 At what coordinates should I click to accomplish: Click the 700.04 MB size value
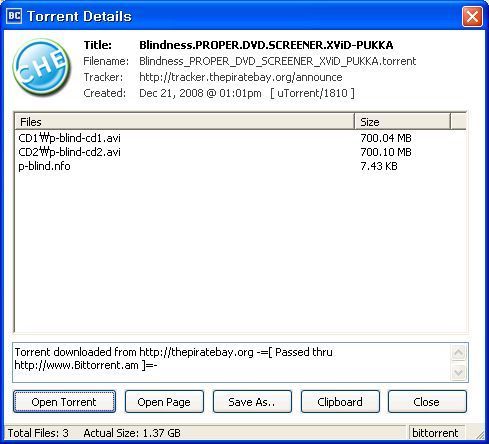(x=386, y=138)
